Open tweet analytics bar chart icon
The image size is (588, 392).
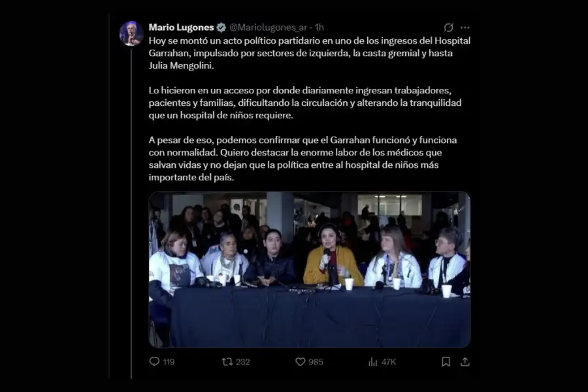[x=373, y=361]
